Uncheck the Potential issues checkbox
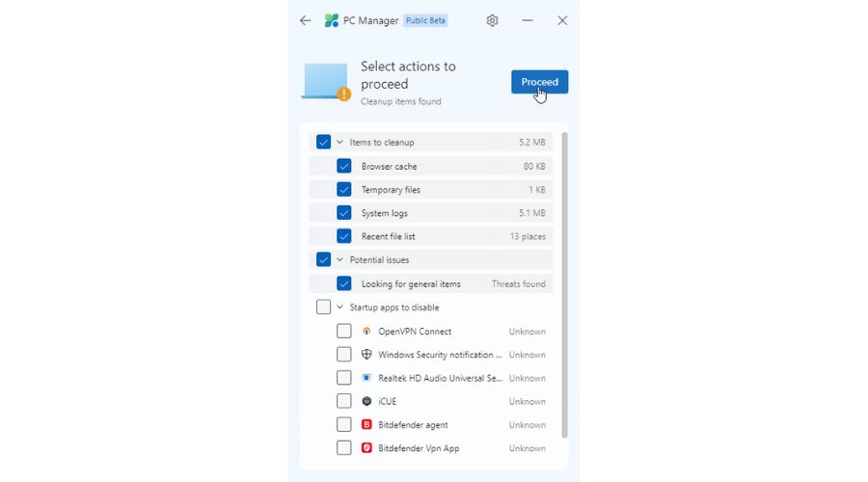Screen dimensions: 868x482 coord(323,259)
